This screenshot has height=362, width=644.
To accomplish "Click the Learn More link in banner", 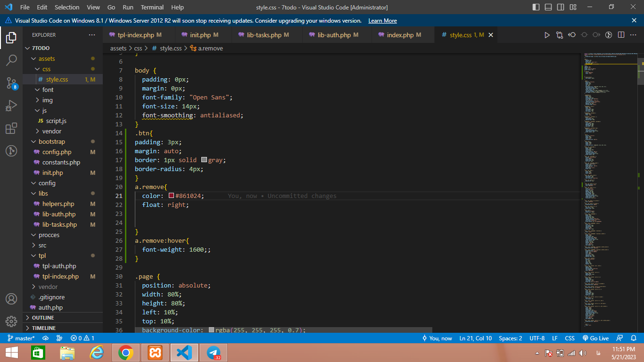I will pos(382,21).
